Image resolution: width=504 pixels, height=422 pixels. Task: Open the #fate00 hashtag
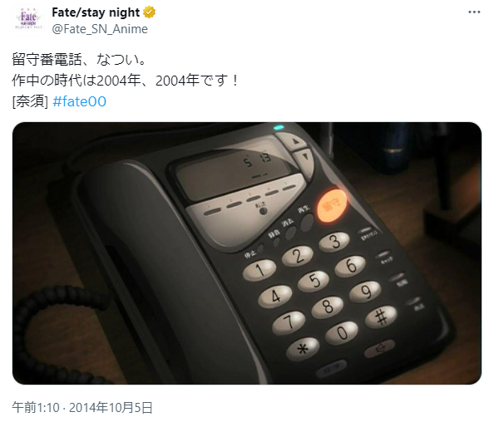click(79, 101)
